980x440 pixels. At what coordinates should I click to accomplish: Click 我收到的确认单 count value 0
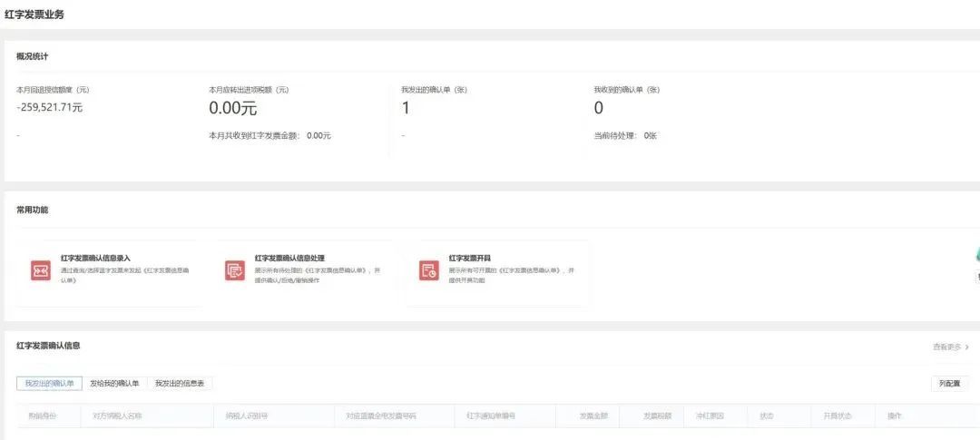tap(598, 108)
